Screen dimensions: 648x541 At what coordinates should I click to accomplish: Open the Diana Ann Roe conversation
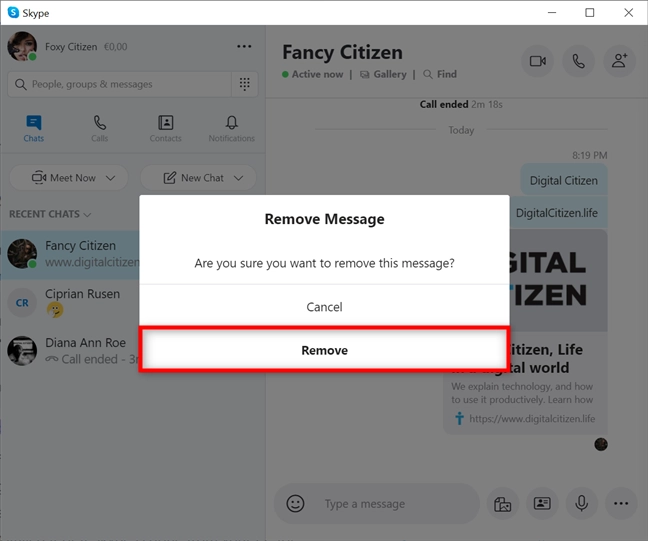70,350
